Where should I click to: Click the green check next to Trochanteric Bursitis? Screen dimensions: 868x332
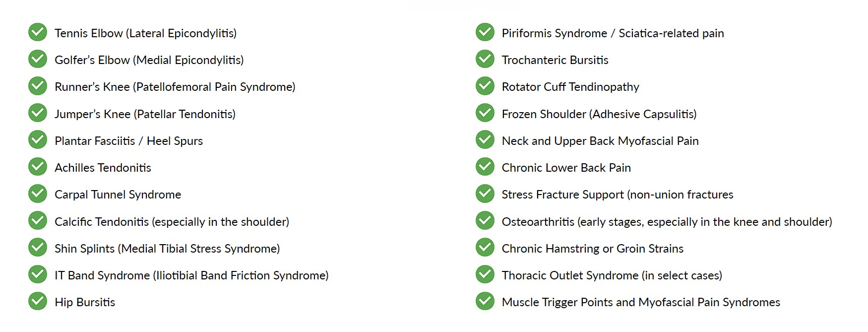tap(485, 59)
